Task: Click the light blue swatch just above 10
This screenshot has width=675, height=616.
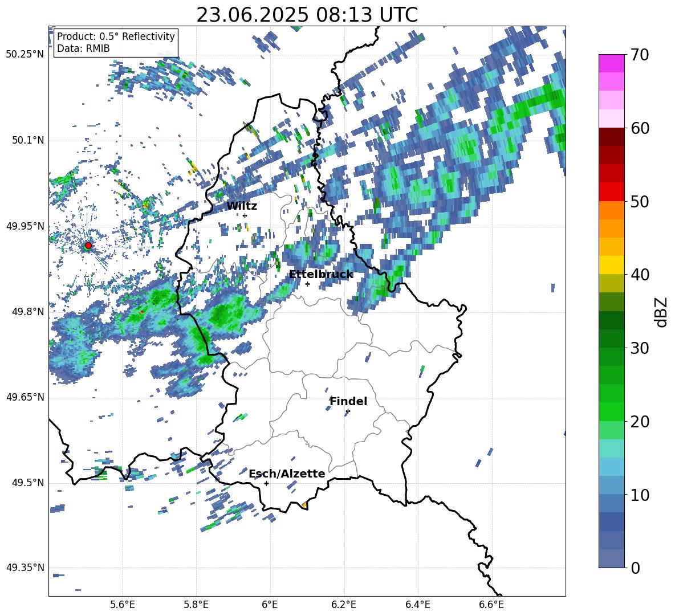Action: coord(611,486)
